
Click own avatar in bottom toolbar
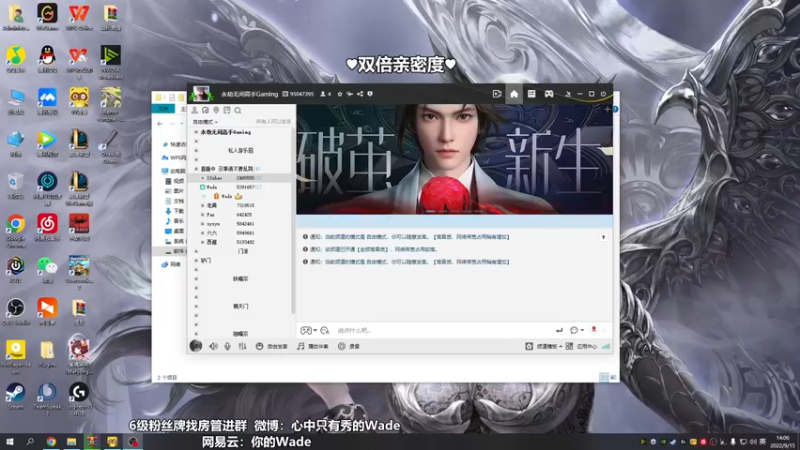tap(196, 346)
